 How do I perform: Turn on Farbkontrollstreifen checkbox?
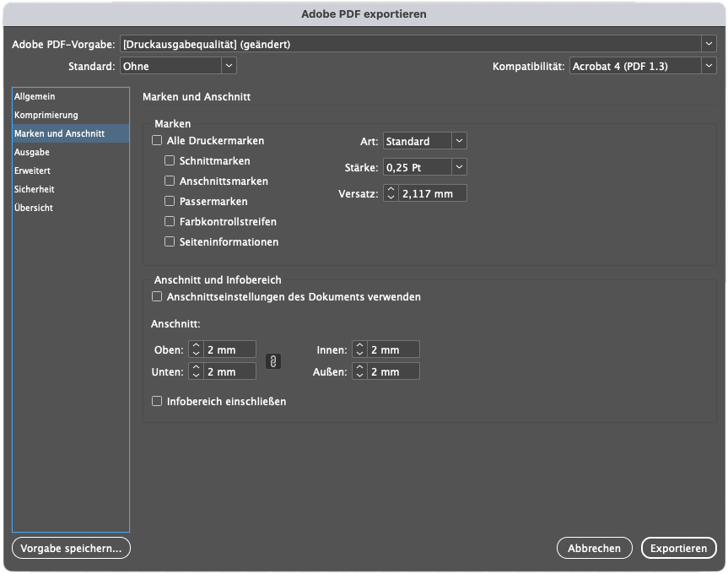[170, 221]
